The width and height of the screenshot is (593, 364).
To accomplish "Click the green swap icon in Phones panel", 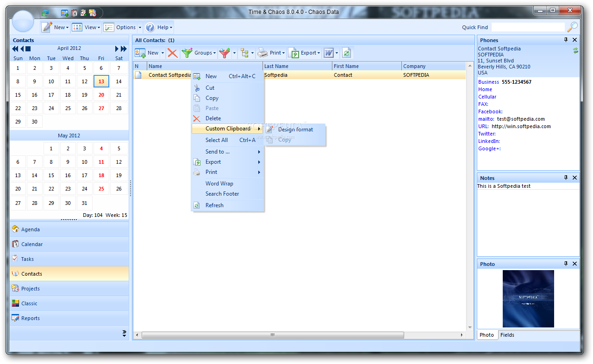I will [x=575, y=50].
